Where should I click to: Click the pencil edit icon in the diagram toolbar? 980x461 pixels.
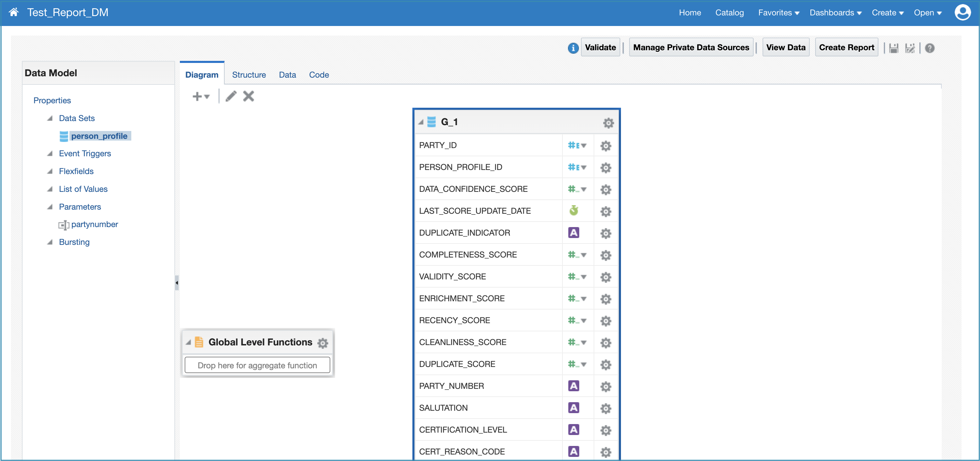coord(231,96)
